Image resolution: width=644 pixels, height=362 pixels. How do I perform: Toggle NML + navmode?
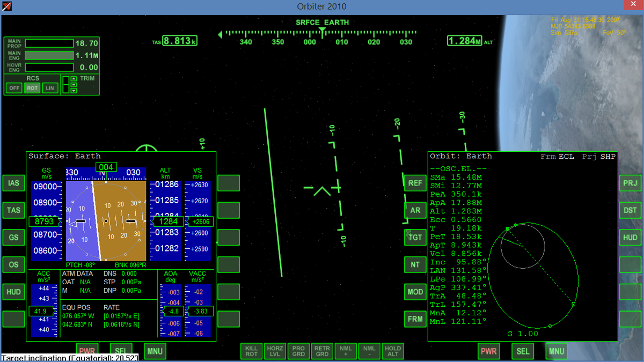click(345, 351)
